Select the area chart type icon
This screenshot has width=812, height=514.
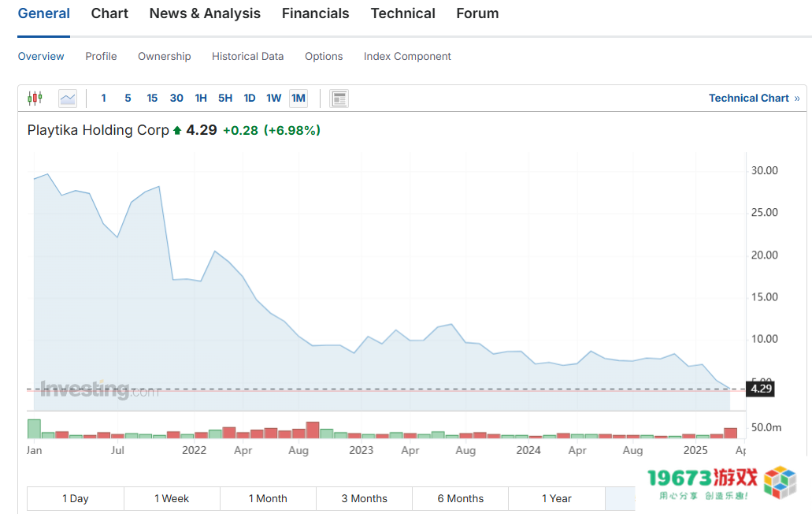[68, 99]
